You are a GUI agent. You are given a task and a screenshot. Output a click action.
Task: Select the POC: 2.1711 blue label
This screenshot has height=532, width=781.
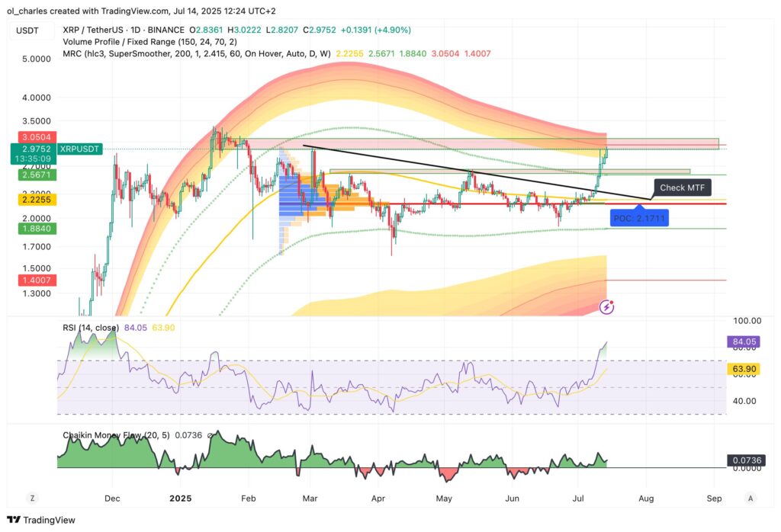click(x=639, y=217)
